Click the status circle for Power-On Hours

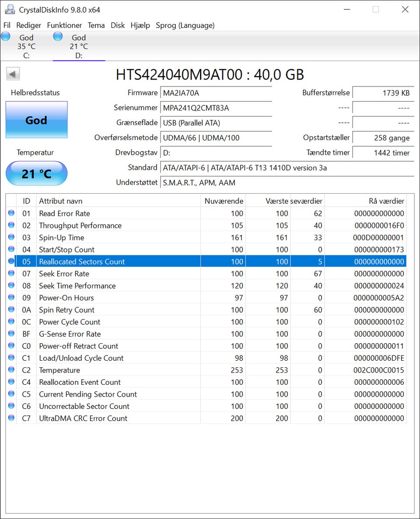11,298
